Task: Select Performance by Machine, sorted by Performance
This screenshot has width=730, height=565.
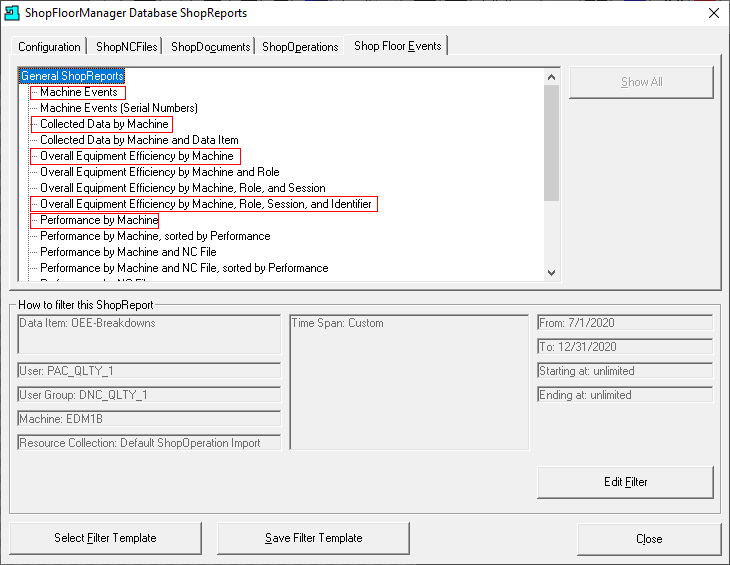Action: coord(155,236)
